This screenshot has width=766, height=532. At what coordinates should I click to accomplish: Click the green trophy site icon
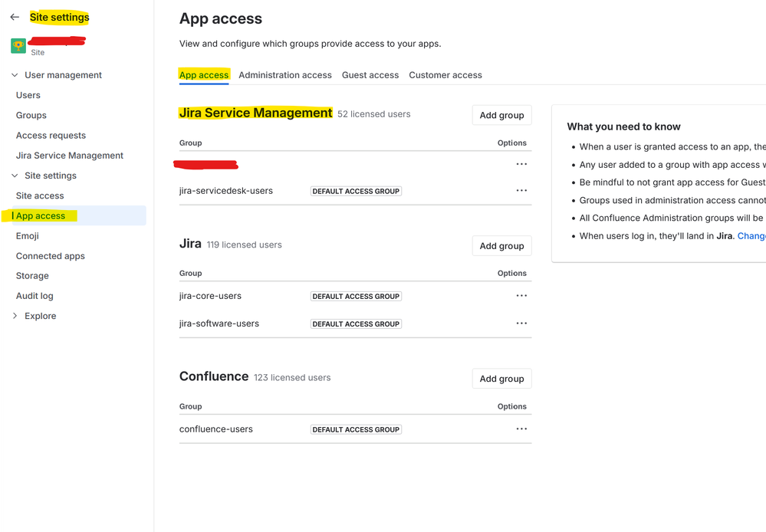18,46
